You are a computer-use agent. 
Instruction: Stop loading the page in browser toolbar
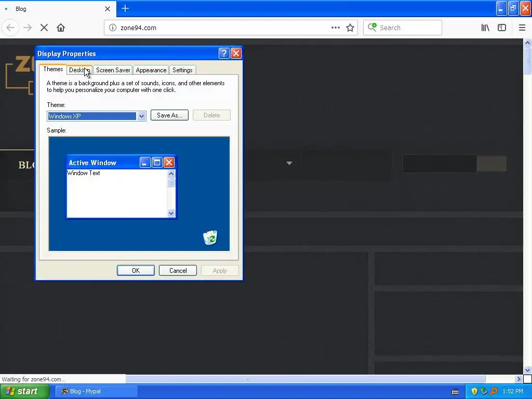click(44, 28)
